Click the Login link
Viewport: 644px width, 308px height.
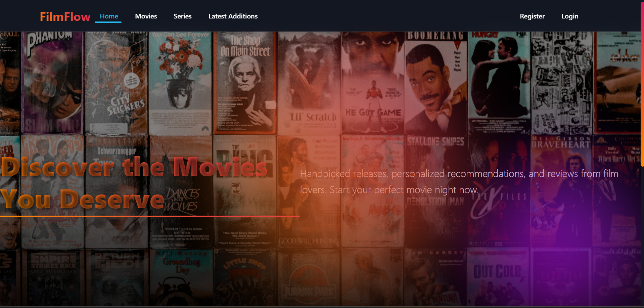(569, 16)
